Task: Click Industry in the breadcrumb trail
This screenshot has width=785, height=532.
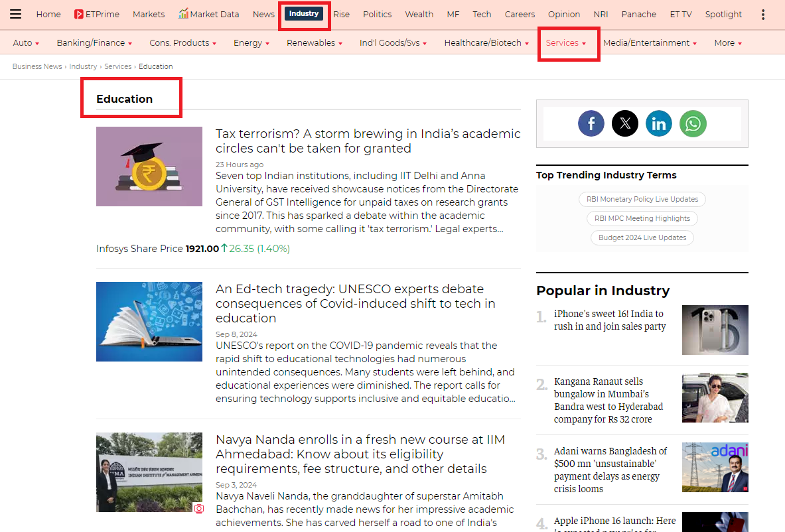Action: [x=83, y=66]
